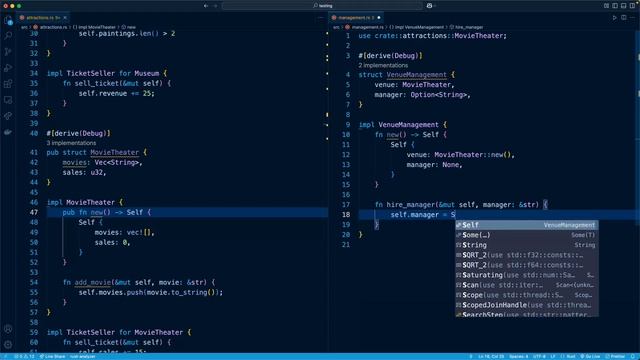Go forward using the navigation arrow

click(x=216, y=6)
